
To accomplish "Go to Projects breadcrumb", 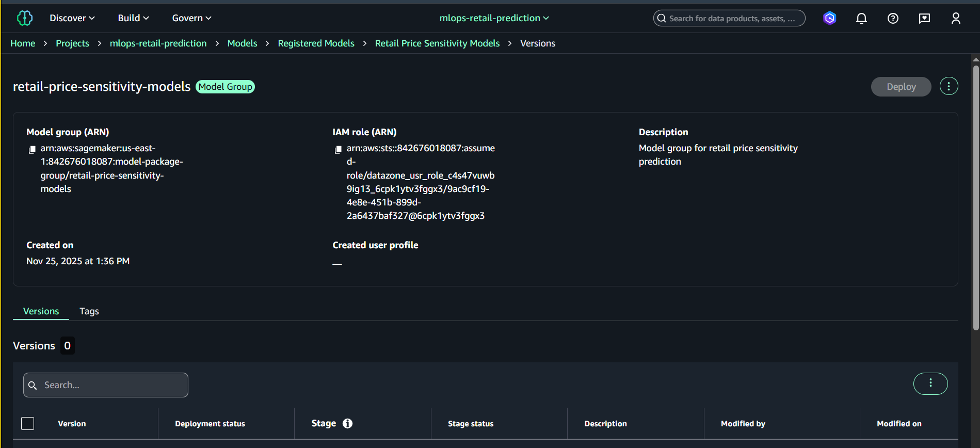I will (x=72, y=43).
